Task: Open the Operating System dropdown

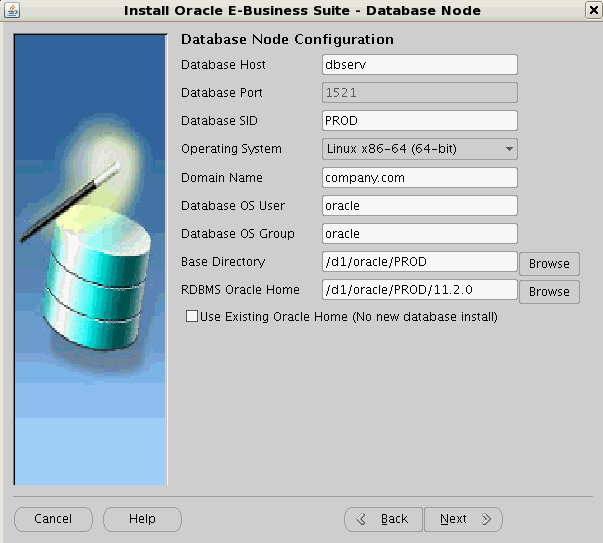Action: (x=420, y=149)
